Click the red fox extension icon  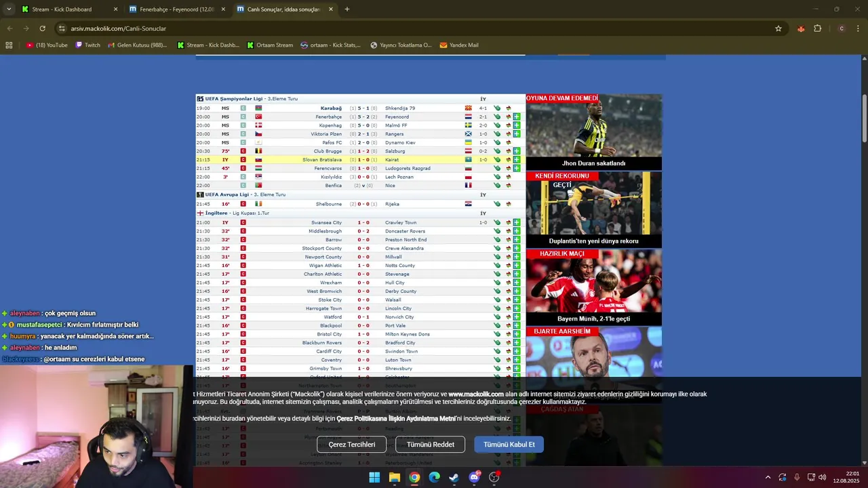[x=801, y=28]
